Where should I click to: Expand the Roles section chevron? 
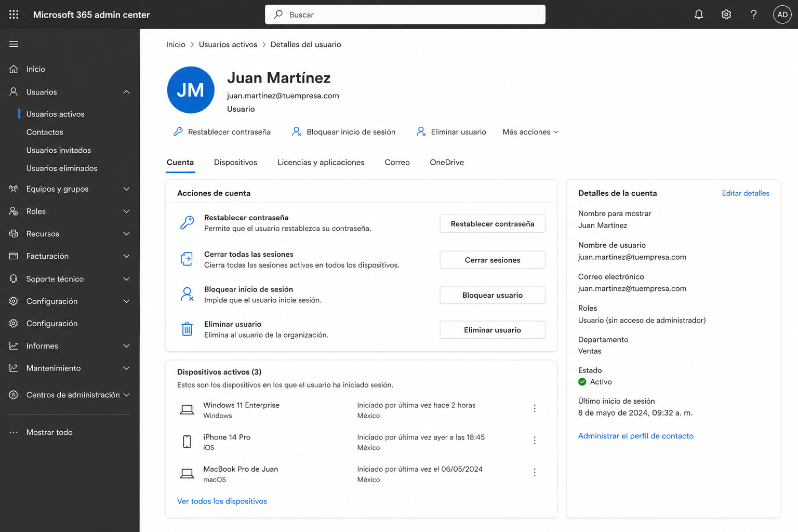click(x=126, y=211)
